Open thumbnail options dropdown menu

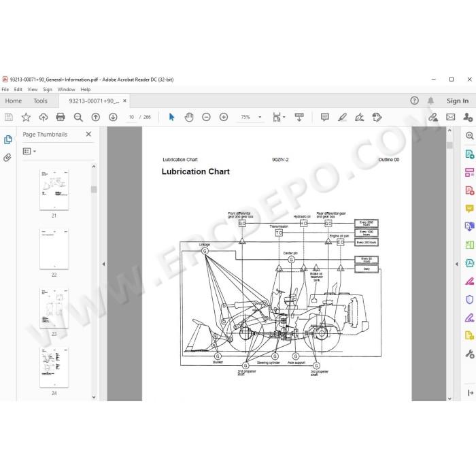(x=29, y=151)
